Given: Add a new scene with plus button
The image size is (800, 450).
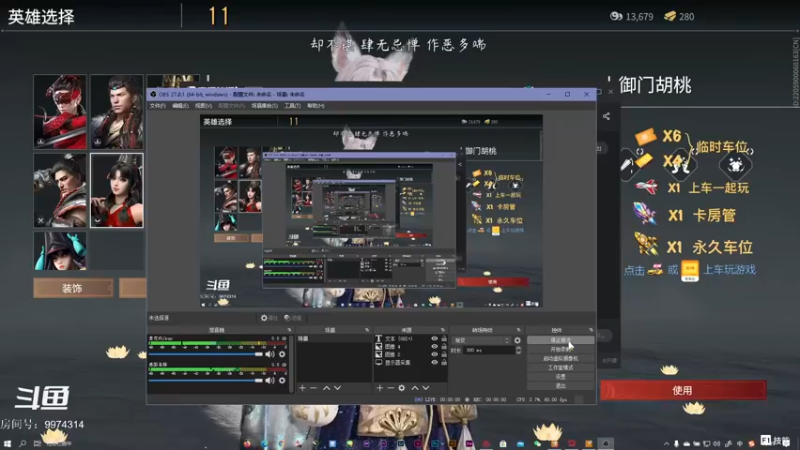Looking at the screenshot, I should [x=302, y=388].
